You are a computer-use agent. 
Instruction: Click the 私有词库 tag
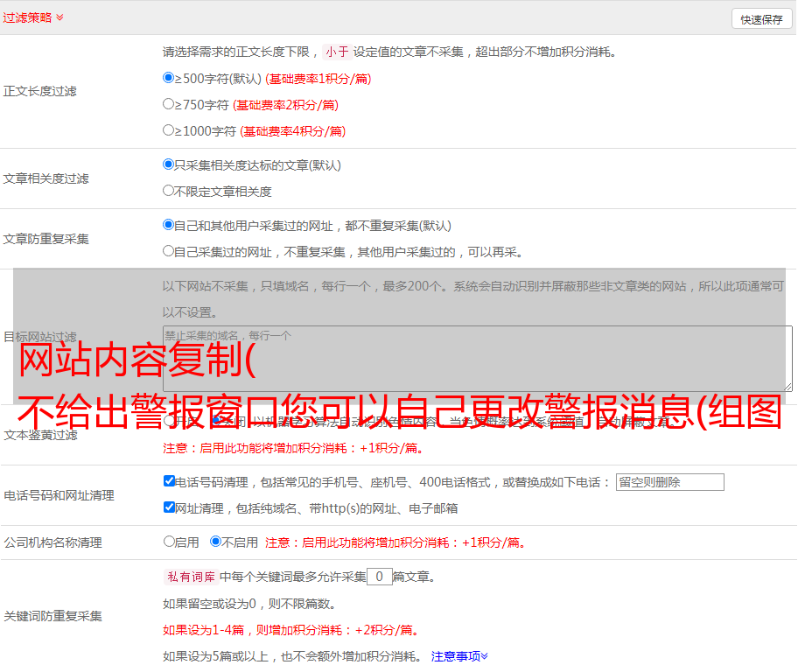192,577
